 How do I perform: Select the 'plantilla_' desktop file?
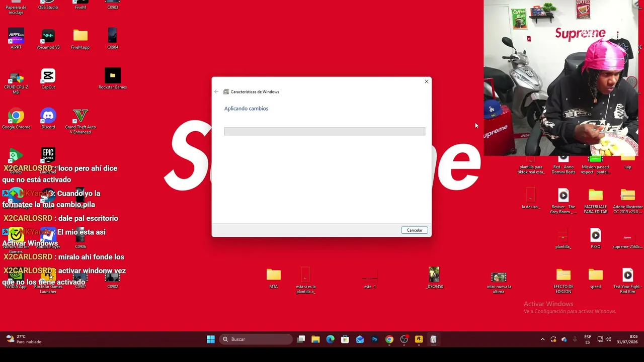tap(563, 239)
